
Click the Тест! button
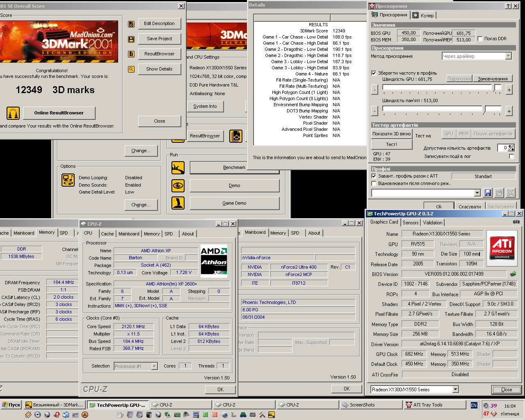coord(392,144)
